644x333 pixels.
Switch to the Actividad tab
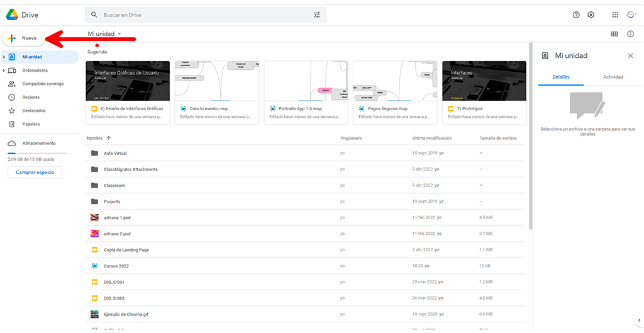[x=613, y=77]
